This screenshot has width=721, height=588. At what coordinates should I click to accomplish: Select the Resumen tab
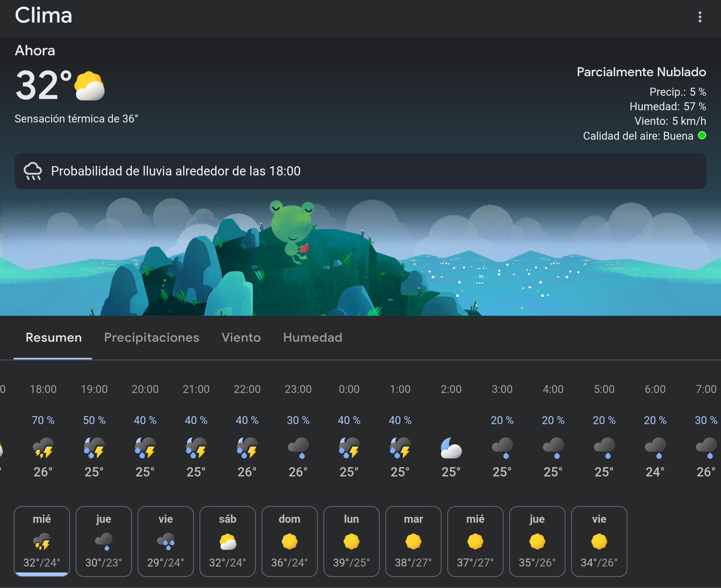54,337
